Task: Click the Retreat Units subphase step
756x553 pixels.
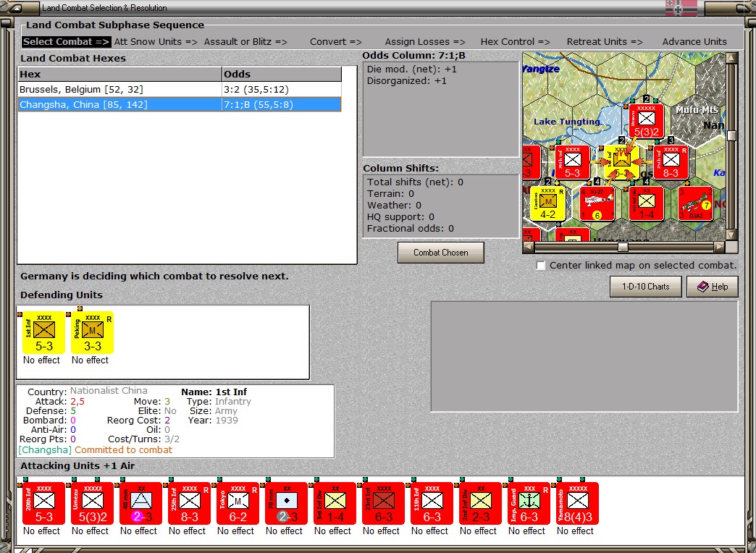Action: [x=605, y=42]
